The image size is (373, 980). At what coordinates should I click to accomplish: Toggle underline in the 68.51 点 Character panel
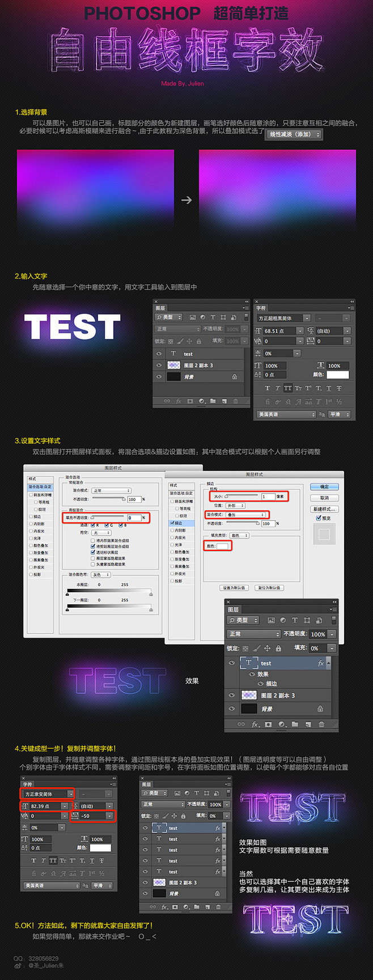point(329,388)
